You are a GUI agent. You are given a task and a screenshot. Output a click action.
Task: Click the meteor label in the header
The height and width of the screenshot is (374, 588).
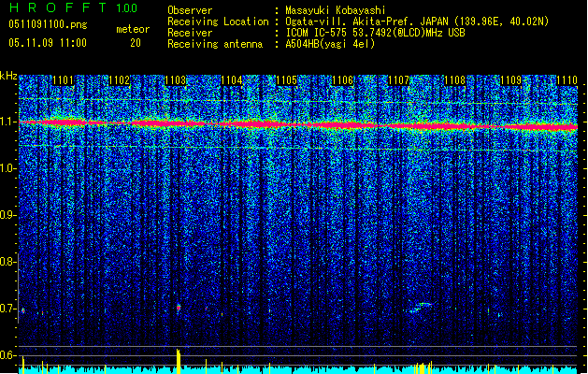pos(133,29)
